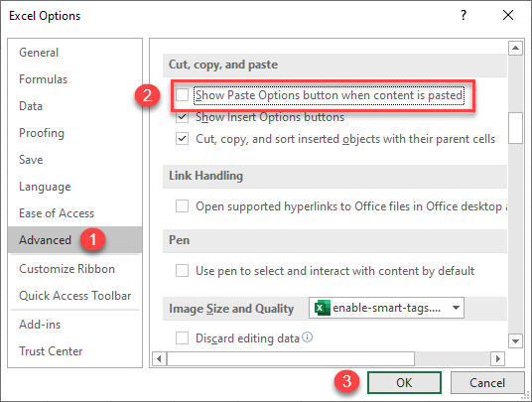Screen dimensions: 532x402
Task: Go to Proofing settings
Action: (x=74, y=133)
